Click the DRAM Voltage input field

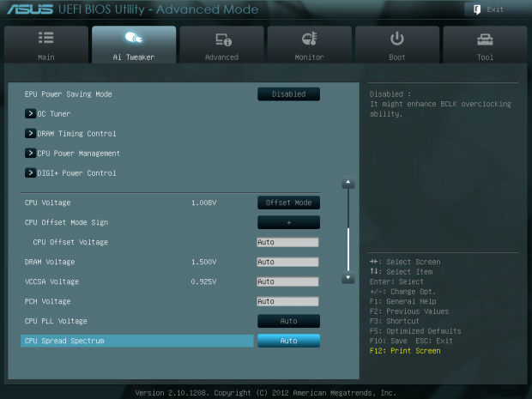(x=287, y=262)
